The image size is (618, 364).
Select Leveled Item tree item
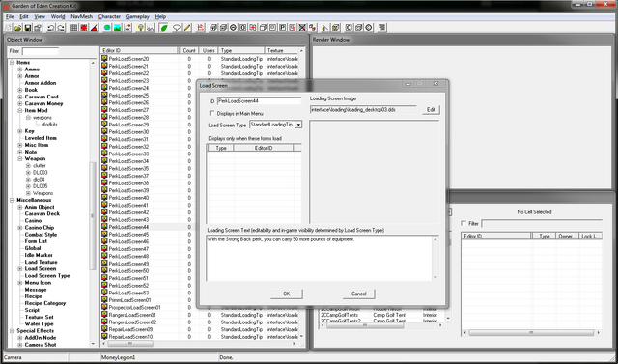pyautogui.click(x=41, y=138)
